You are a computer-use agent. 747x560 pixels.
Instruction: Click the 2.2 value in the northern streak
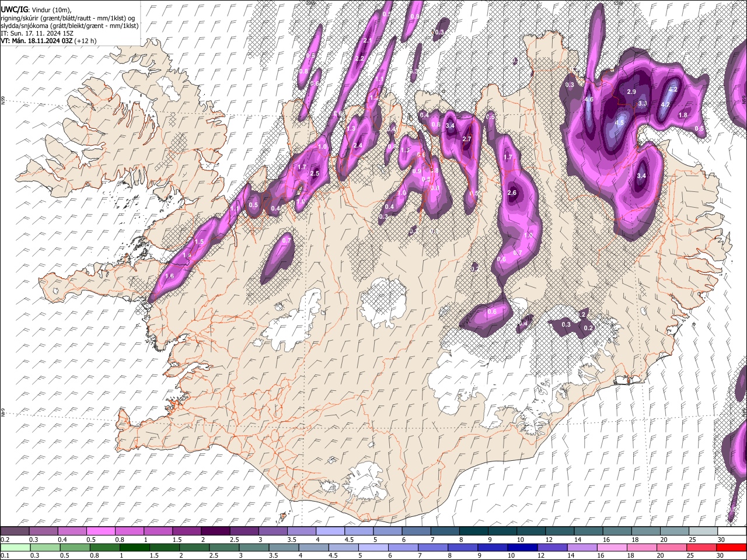pos(359,59)
